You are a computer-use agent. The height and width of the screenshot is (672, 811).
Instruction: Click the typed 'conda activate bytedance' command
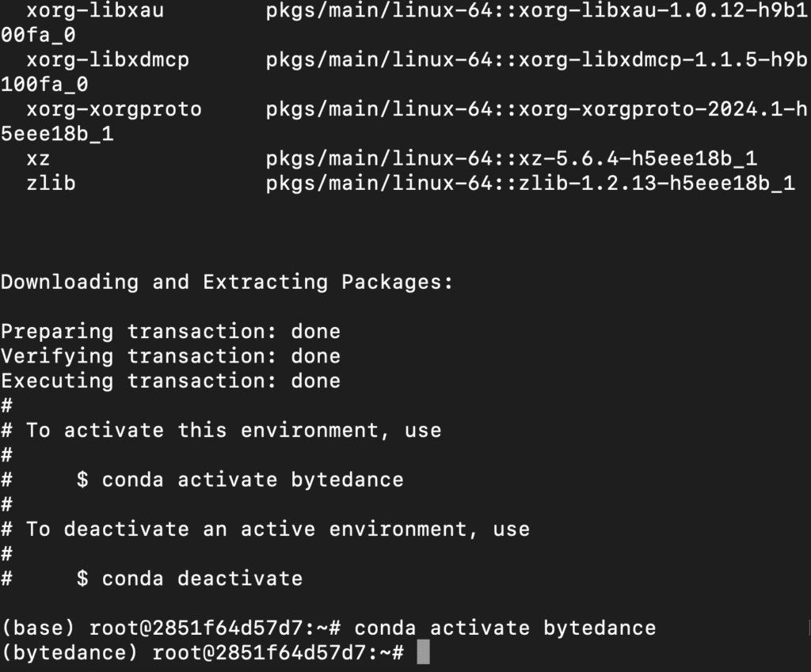(504, 628)
